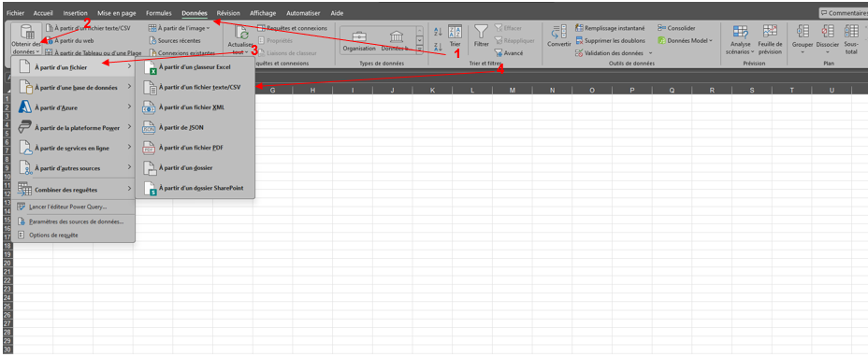Open the Aide tab
This screenshot has width=868, height=357.
[337, 13]
